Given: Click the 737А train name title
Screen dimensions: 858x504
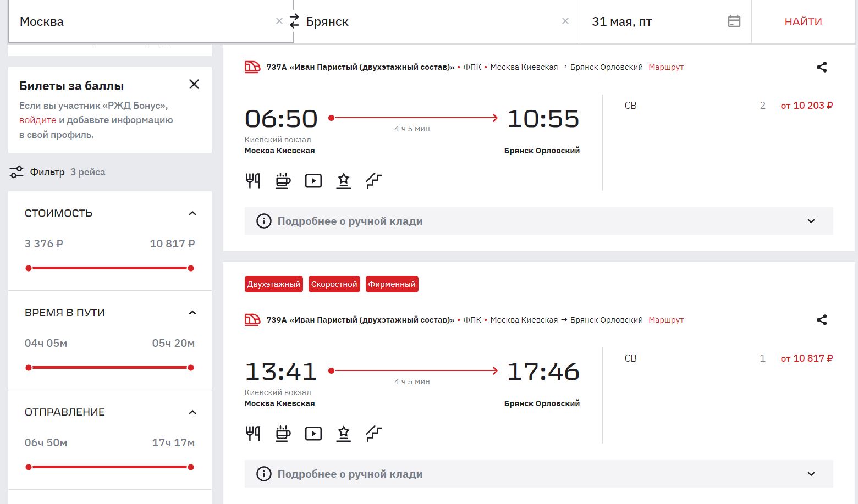Looking at the screenshot, I should (361, 67).
